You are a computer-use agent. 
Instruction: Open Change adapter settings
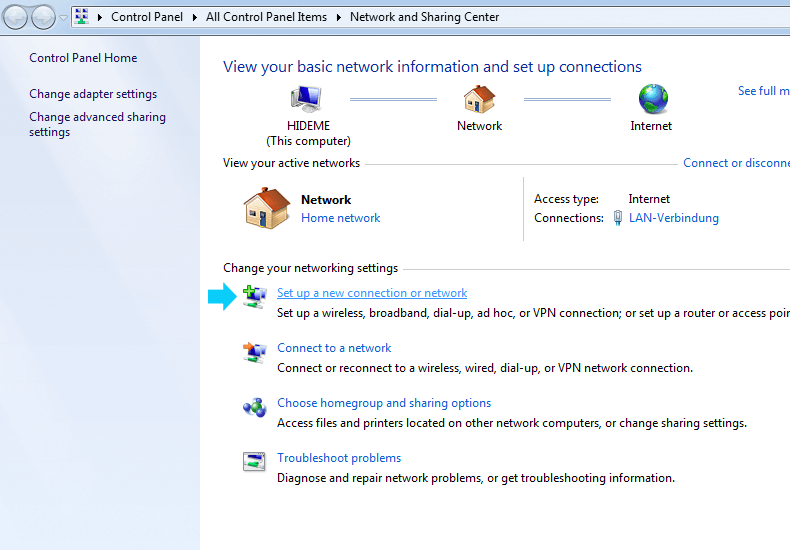coord(93,94)
